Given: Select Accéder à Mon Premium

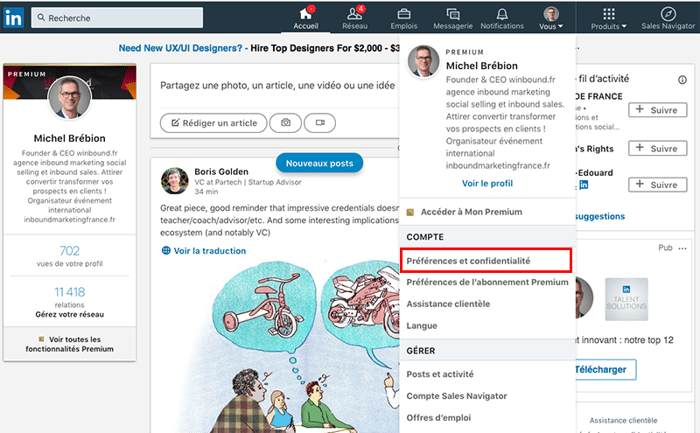Looking at the screenshot, I should pyautogui.click(x=471, y=212).
